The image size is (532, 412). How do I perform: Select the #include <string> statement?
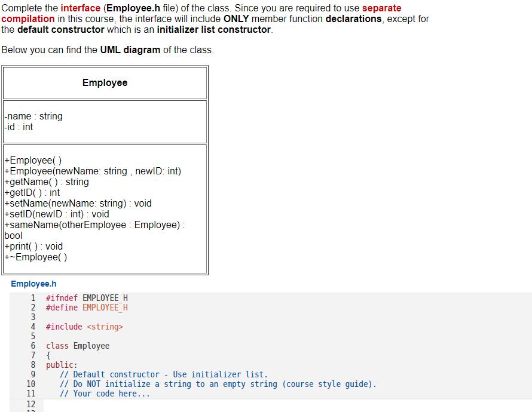82,327
